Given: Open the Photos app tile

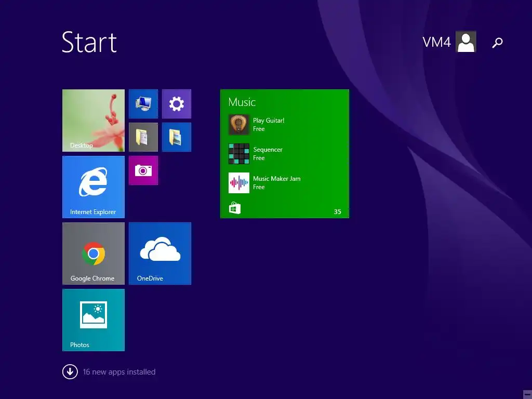Looking at the screenshot, I should [x=94, y=320].
